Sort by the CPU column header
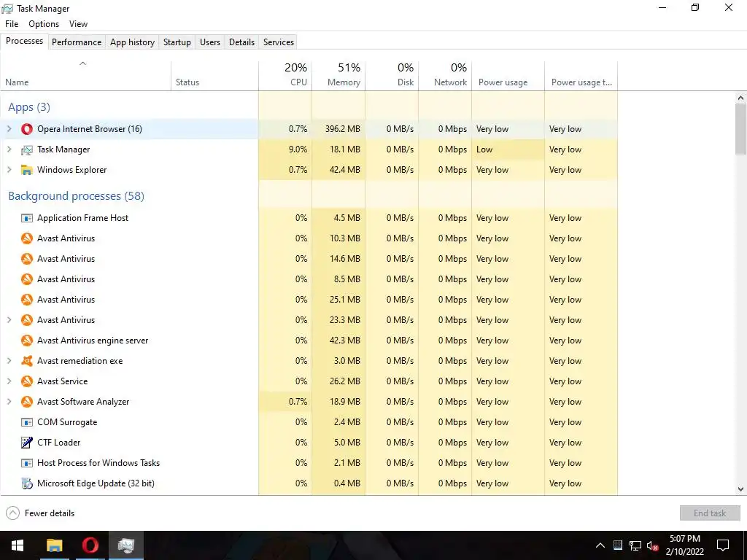 point(285,75)
